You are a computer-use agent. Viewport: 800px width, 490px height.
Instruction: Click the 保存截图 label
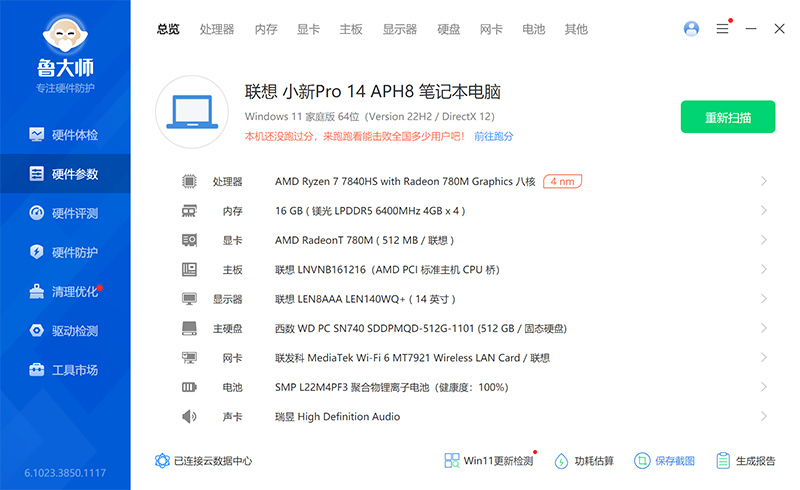click(674, 461)
